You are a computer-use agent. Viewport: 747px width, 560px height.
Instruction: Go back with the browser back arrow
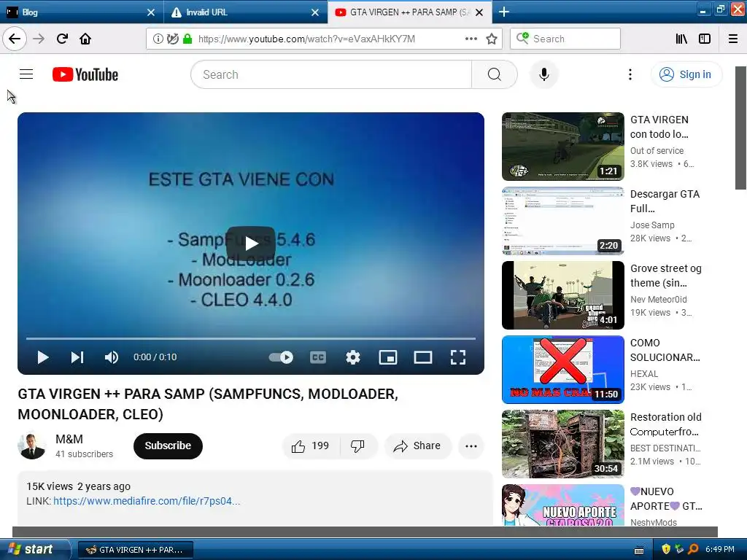[15, 39]
